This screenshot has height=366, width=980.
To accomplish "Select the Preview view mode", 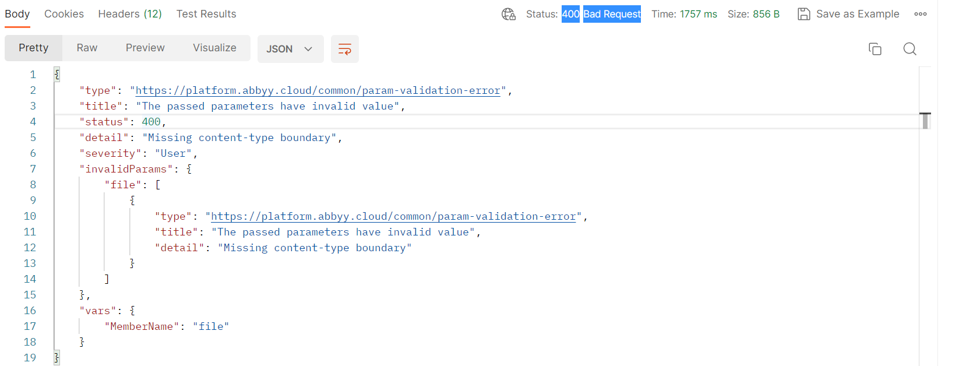I will (x=145, y=48).
